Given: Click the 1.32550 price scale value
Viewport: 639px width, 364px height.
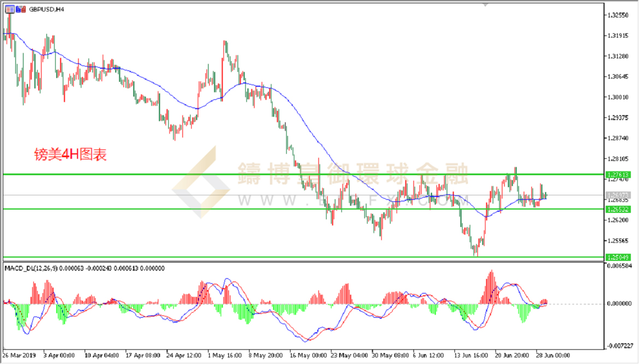Looking at the screenshot, I should coord(619,15).
